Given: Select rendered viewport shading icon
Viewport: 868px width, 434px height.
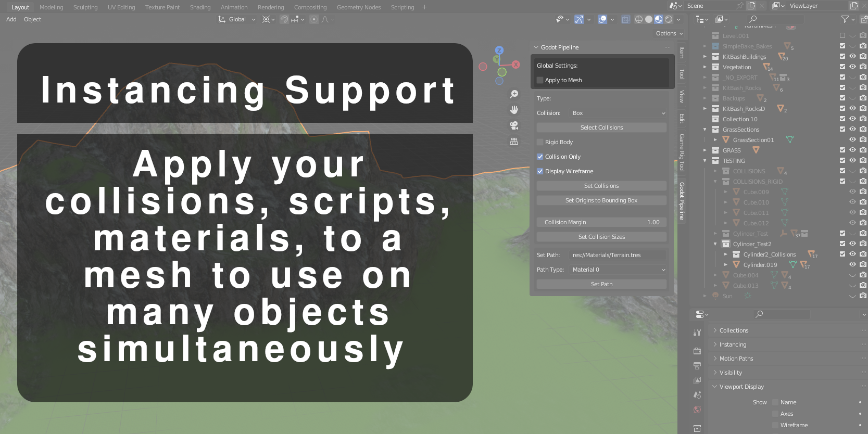Looking at the screenshot, I should tap(669, 19).
